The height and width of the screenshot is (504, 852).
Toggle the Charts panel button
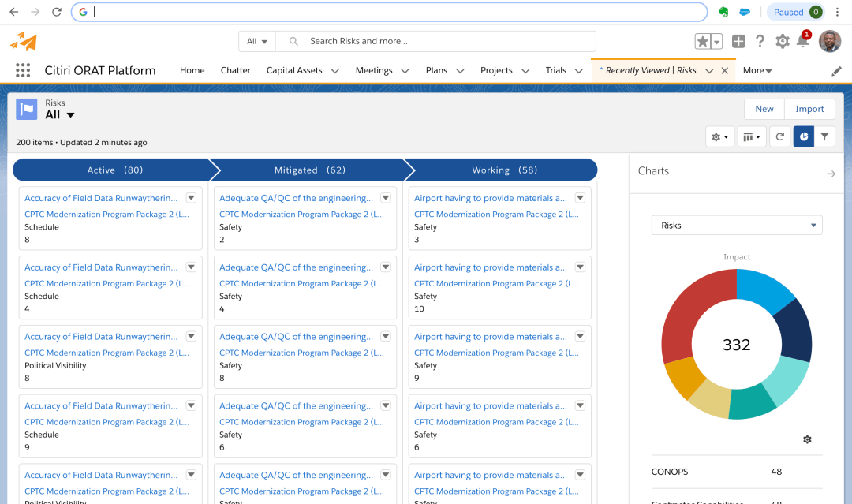coord(804,137)
